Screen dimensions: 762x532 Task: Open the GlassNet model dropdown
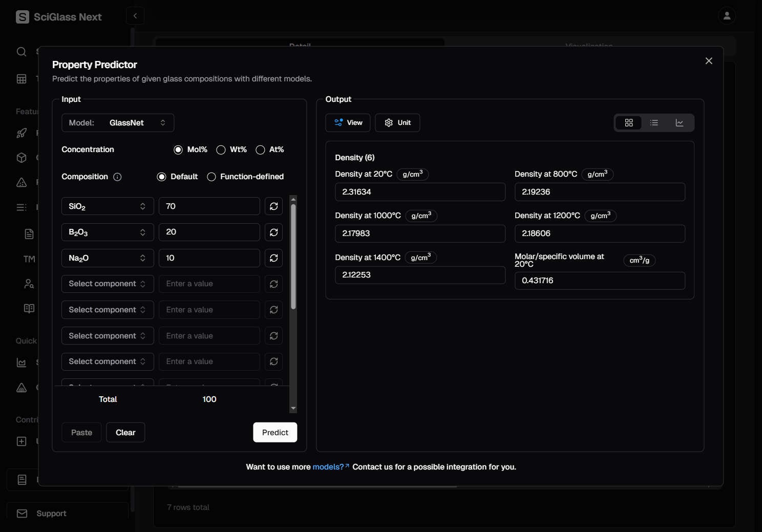(118, 123)
